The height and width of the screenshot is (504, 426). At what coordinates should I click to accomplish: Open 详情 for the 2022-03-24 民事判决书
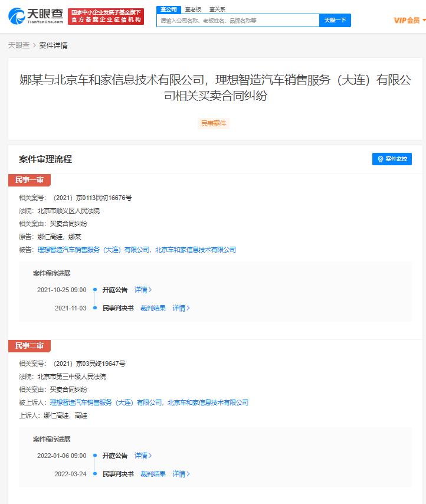181,474
